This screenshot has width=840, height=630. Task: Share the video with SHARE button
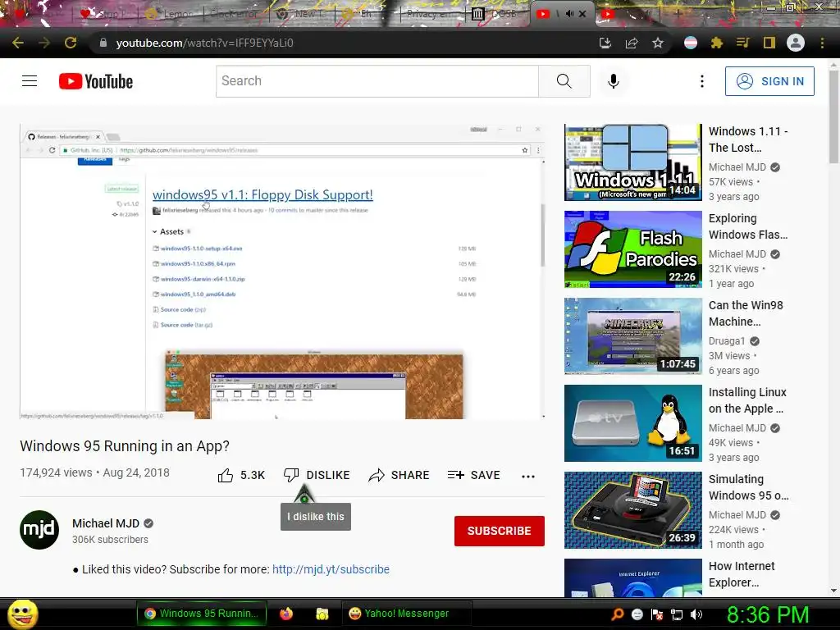[x=399, y=475]
